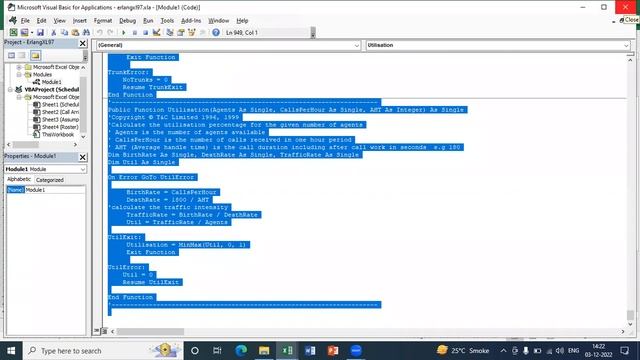Open the Help menu
Screen dimensions: 640x360
[242, 20]
